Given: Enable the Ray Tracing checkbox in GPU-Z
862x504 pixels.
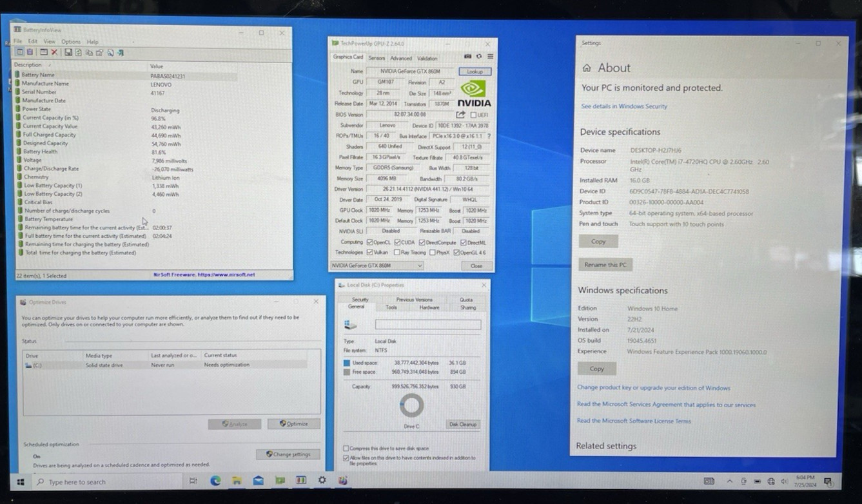Looking at the screenshot, I should pos(397,253).
